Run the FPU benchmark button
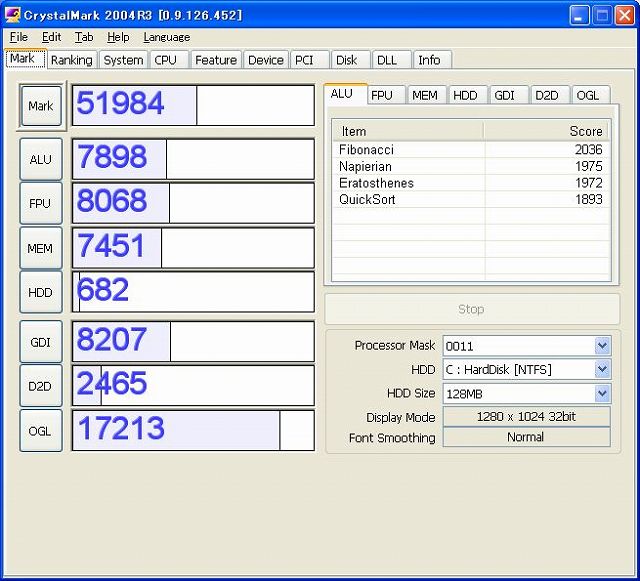The height and width of the screenshot is (581, 640). coord(41,203)
